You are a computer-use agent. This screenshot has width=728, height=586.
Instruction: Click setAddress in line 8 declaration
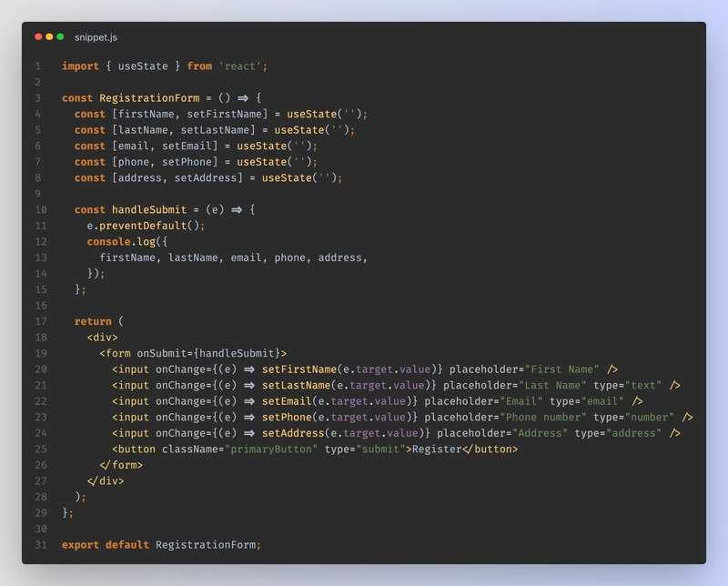[206, 177]
